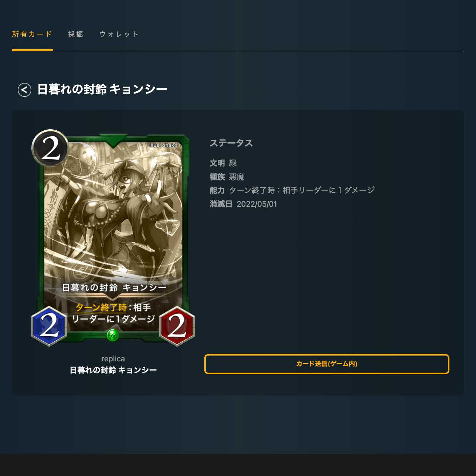Click the 文明 緑 status row
Image resolution: width=476 pixels, height=476 pixels.
pyautogui.click(x=223, y=163)
